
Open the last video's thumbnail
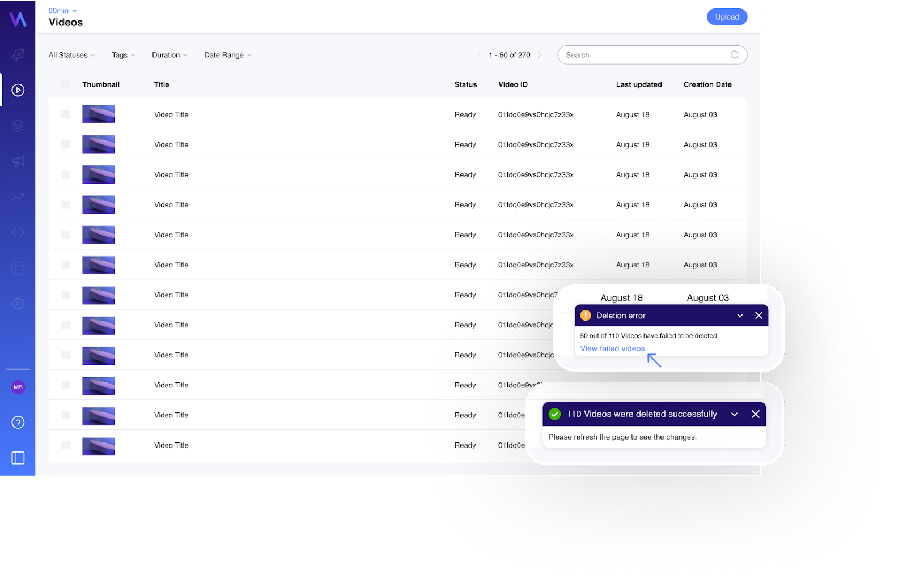(98, 445)
